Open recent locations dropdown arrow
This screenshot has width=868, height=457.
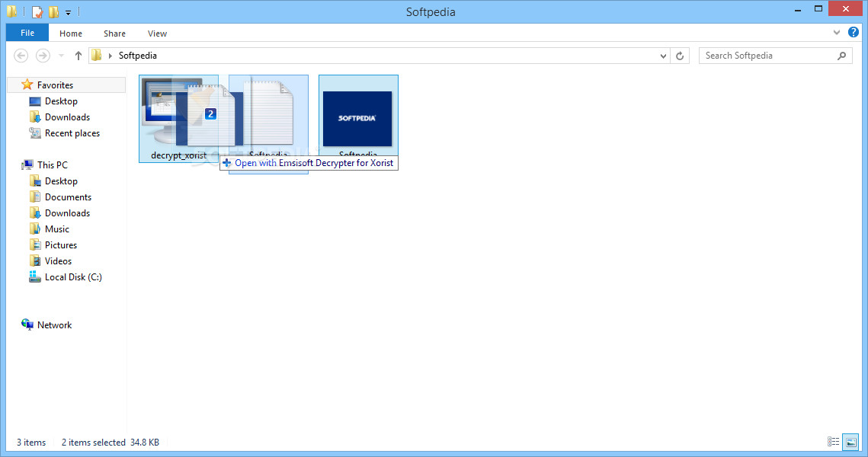(x=62, y=56)
